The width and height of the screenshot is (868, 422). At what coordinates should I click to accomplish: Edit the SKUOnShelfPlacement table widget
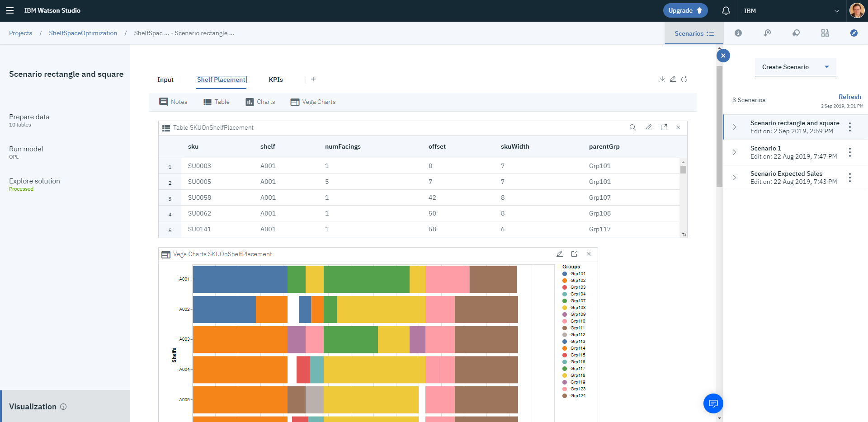[x=649, y=127]
